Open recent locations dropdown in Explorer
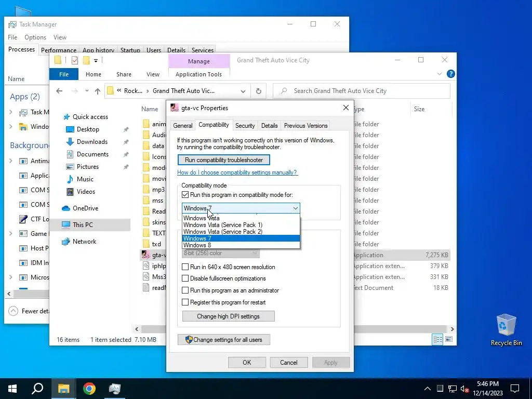Viewport: 532px width, 399px height. coord(87,91)
